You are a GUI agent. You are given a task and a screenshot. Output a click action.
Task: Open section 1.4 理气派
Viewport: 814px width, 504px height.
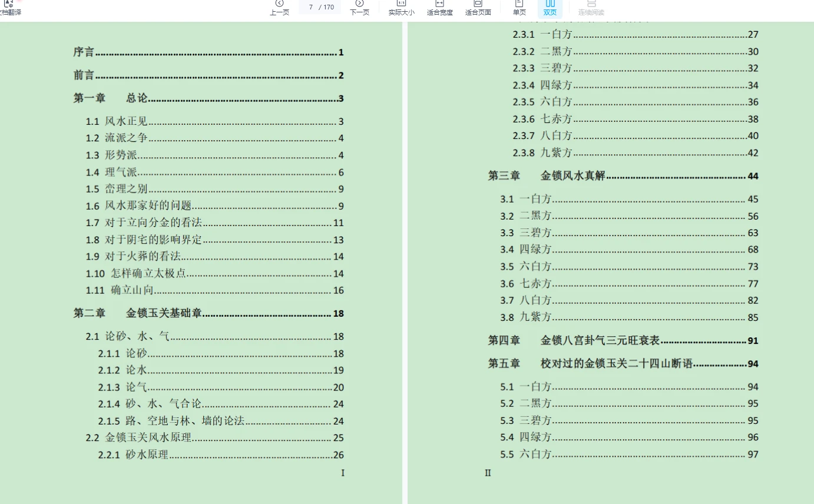[214, 173]
